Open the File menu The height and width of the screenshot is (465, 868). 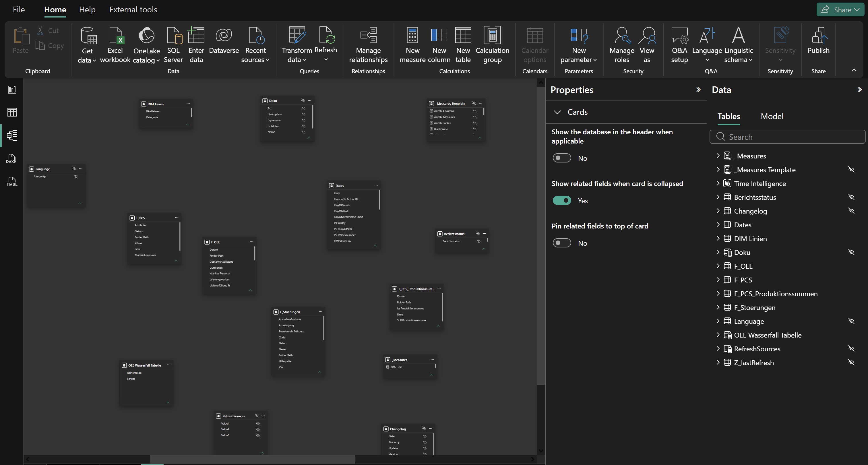click(x=19, y=9)
